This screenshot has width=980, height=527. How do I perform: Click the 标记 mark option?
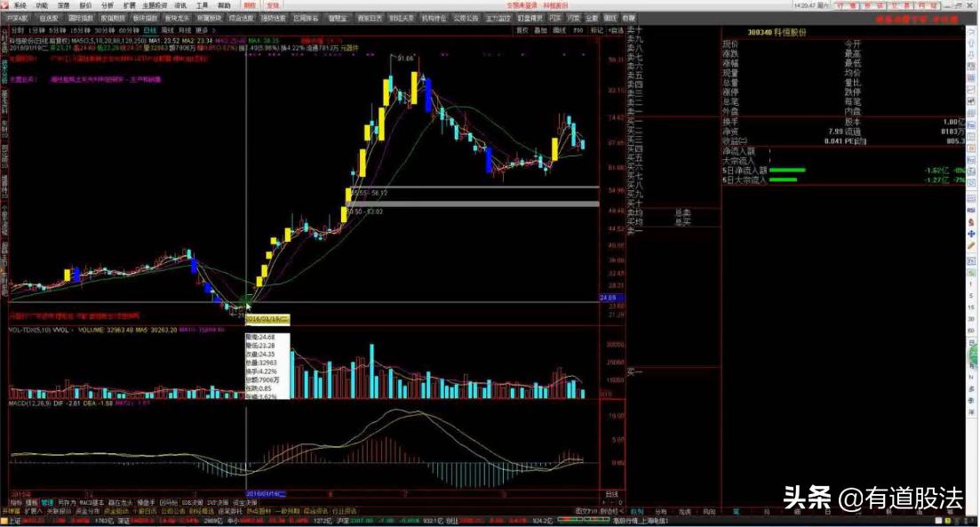coord(597,30)
